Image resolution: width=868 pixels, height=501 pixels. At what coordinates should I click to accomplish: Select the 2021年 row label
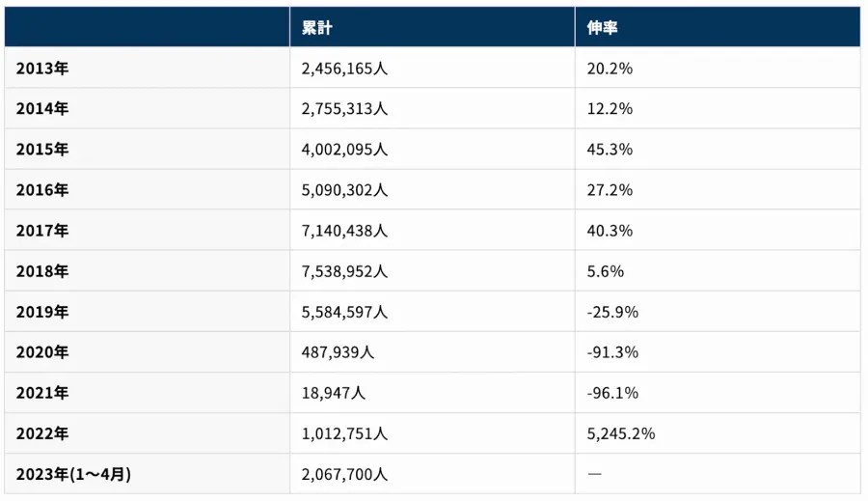coord(42,393)
